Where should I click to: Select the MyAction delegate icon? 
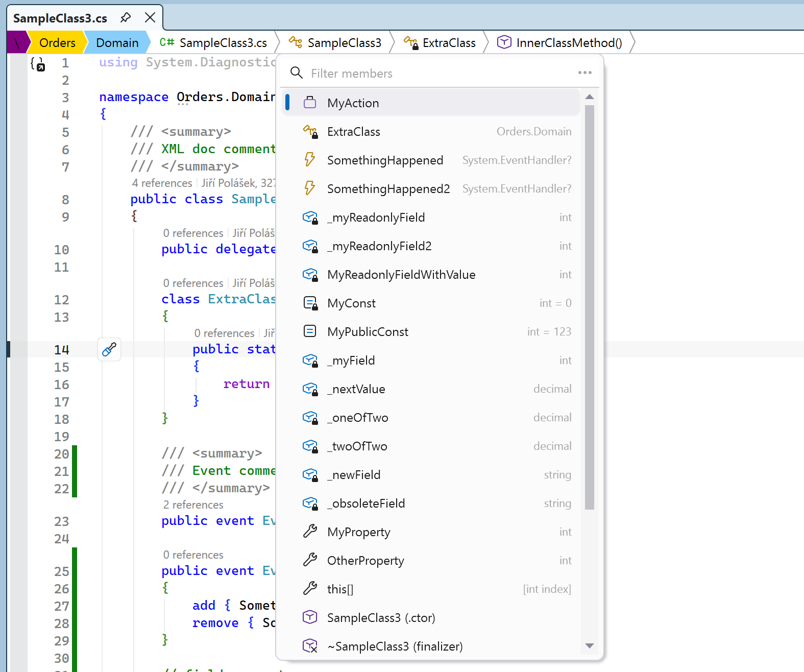[310, 103]
